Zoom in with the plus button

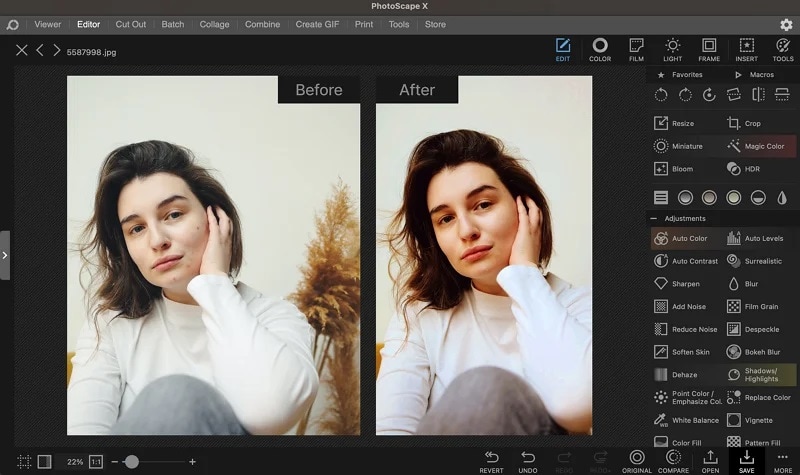[x=192, y=462]
